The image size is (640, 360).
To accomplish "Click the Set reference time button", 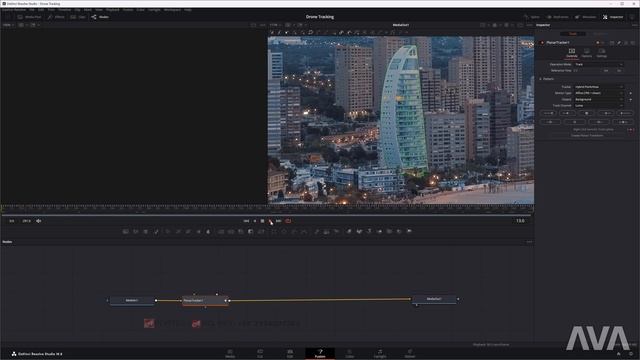I will [606, 71].
